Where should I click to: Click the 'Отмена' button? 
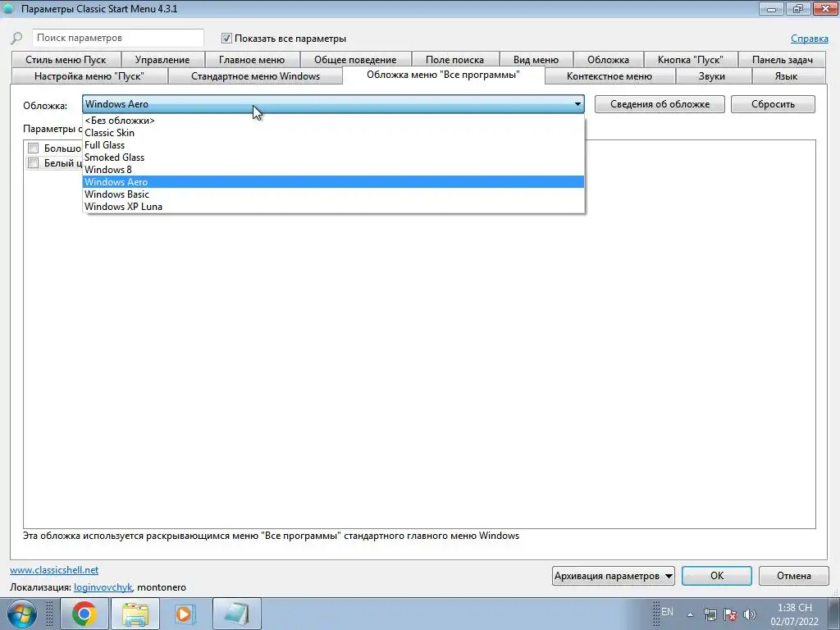point(794,576)
